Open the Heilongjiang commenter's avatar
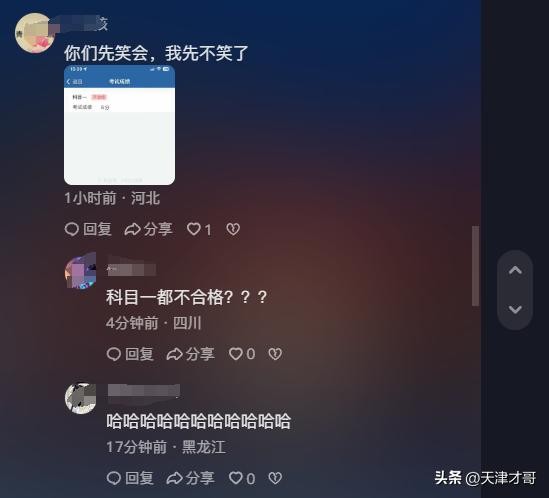This screenshot has width=549, height=498. [x=81, y=398]
